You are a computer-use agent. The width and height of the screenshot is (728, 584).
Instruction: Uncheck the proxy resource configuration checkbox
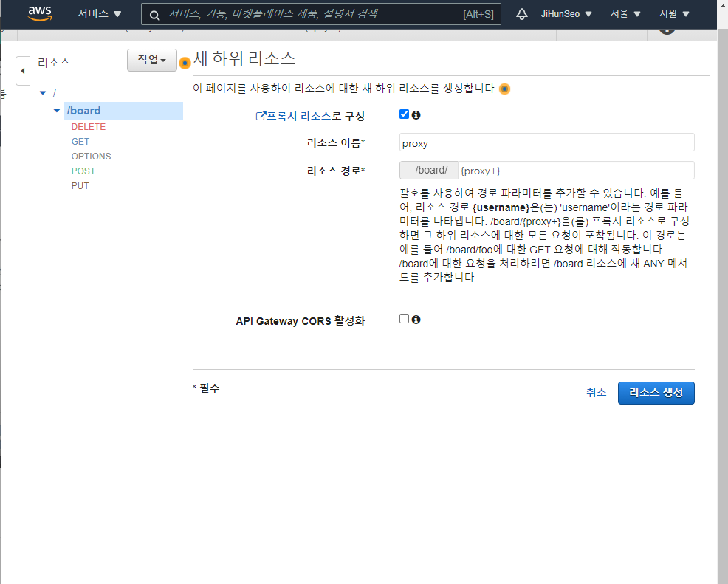pyautogui.click(x=404, y=114)
